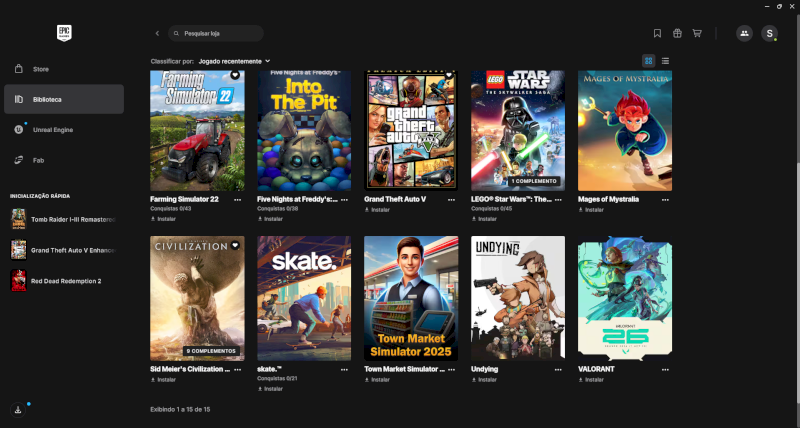800x428 pixels.
Task: Click Conquistas 0/45 under LEGO Star Wars
Action: (491, 209)
